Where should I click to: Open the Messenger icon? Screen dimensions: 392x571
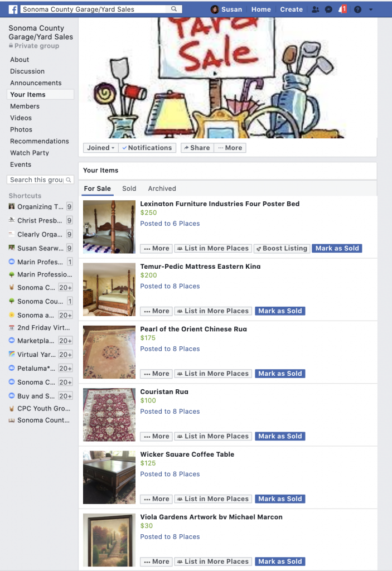point(328,9)
